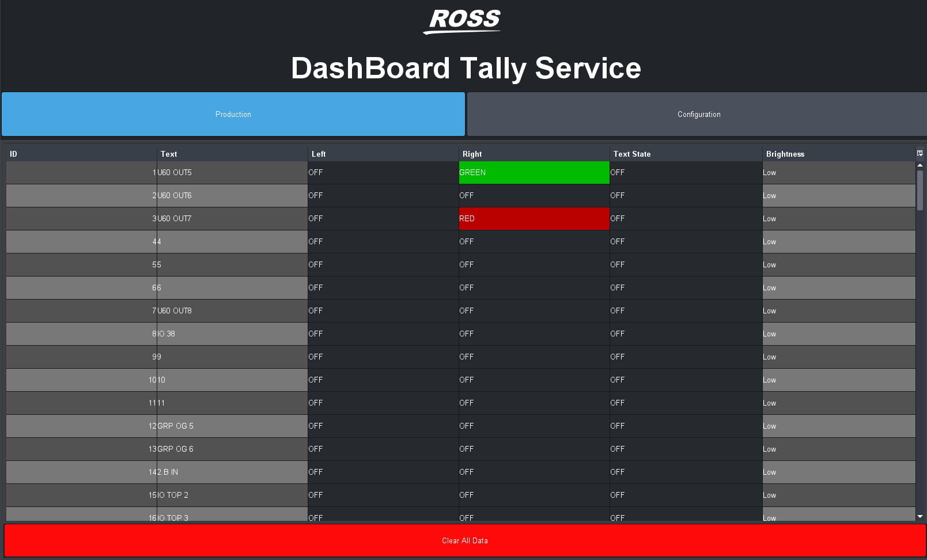Viewport: 927px width, 560px height.
Task: Select the ID cell of row 10
Action: 81,380
